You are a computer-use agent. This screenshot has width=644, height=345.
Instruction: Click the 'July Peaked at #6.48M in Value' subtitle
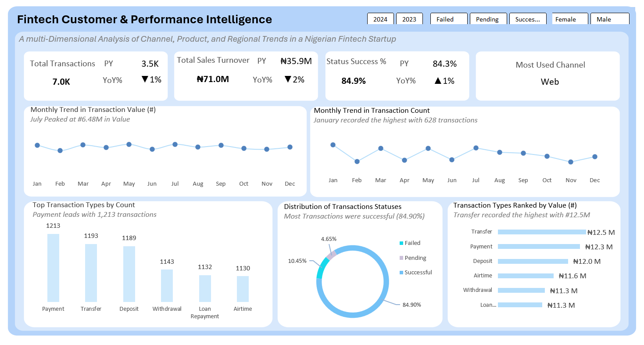pyautogui.click(x=80, y=119)
